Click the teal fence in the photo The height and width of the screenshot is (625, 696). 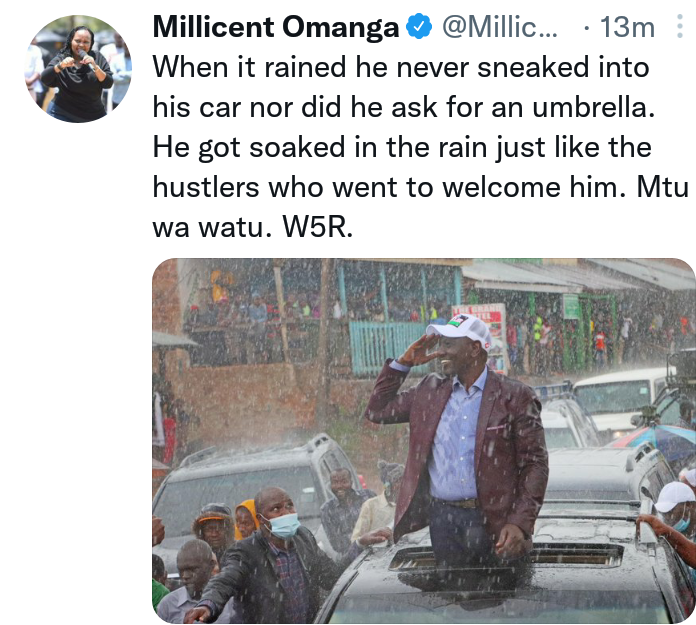386,346
